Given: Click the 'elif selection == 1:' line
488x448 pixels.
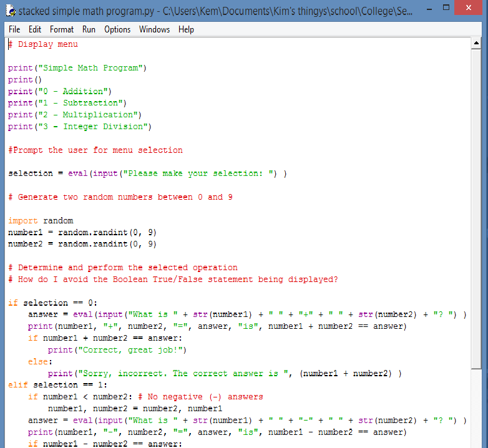Looking at the screenshot, I should click(x=57, y=385).
